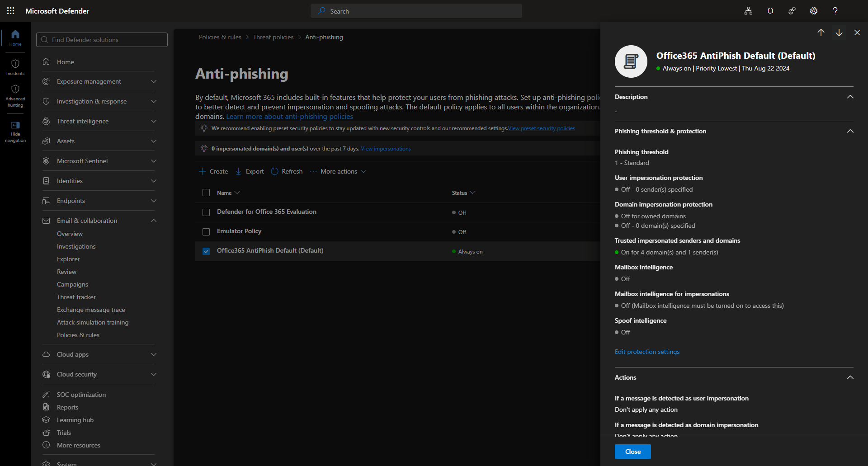
Task: Sort by the Status column header
Action: (463, 193)
